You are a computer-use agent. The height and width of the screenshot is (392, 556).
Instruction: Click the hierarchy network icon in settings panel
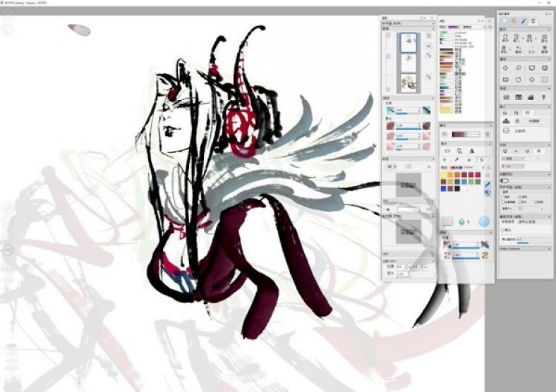point(506,121)
